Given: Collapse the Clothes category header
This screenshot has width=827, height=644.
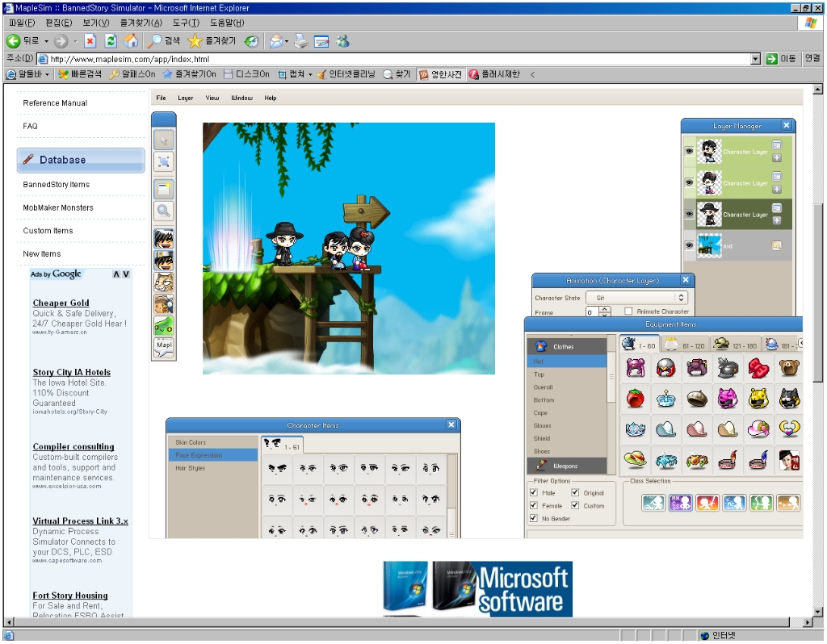Looking at the screenshot, I should 567,346.
